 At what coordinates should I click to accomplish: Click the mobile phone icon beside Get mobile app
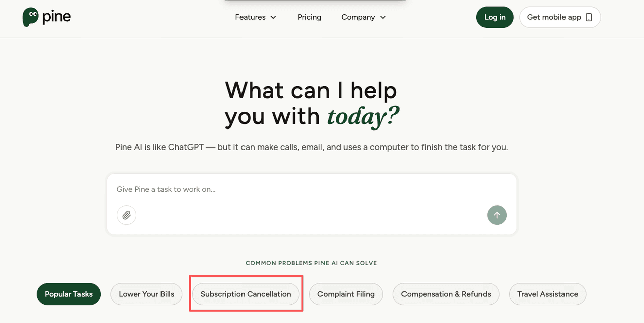[589, 17]
